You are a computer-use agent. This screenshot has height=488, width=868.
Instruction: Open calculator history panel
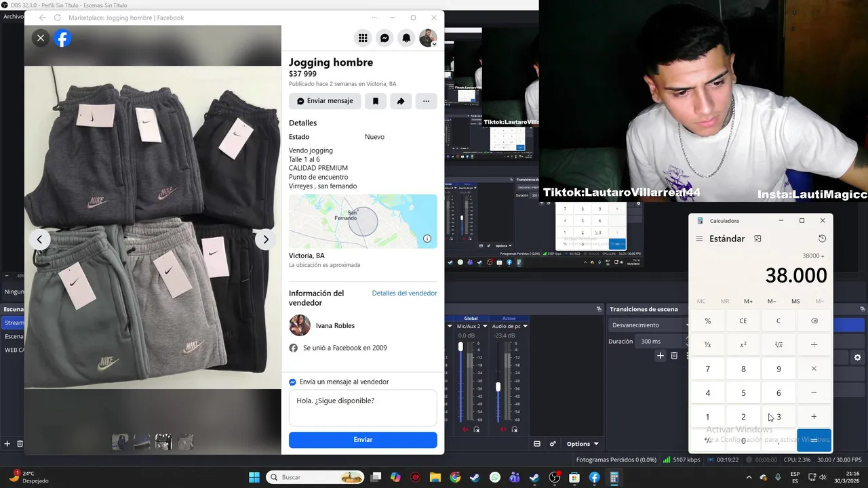point(822,239)
